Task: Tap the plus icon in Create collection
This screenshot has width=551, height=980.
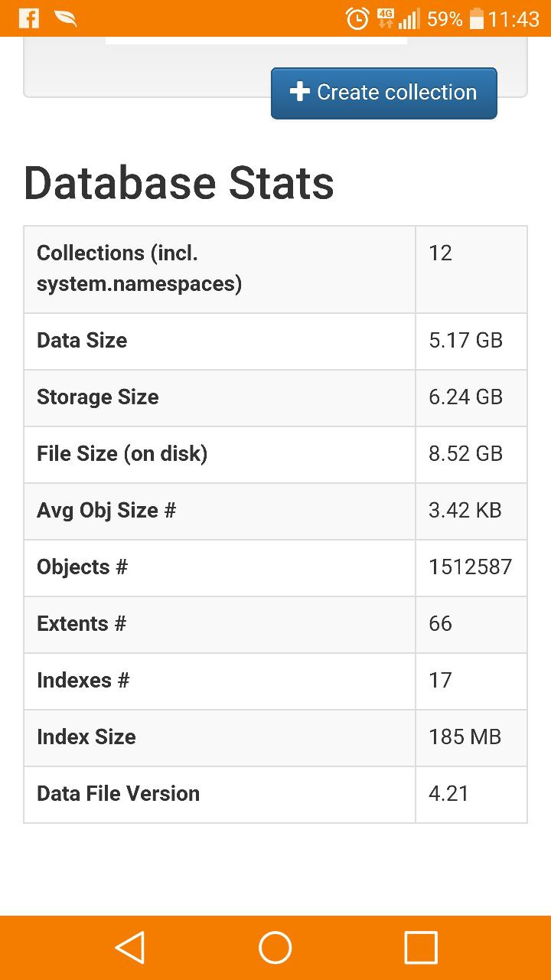Action: click(298, 92)
